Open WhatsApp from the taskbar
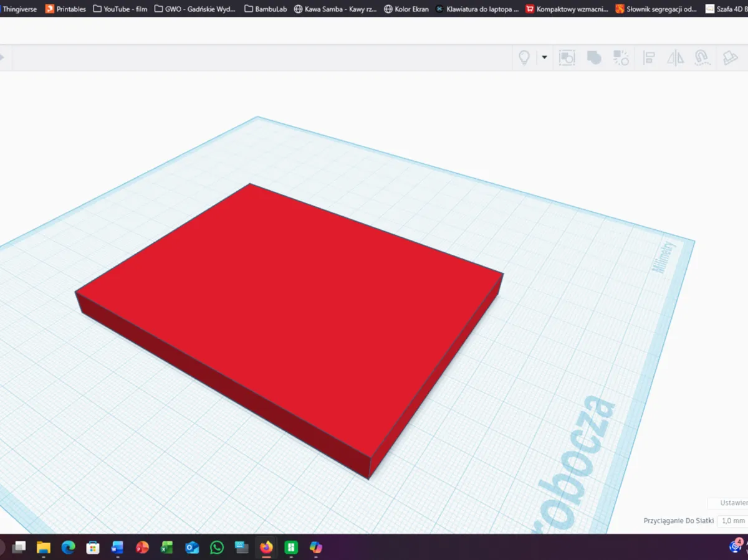748x560 pixels. 216,548
